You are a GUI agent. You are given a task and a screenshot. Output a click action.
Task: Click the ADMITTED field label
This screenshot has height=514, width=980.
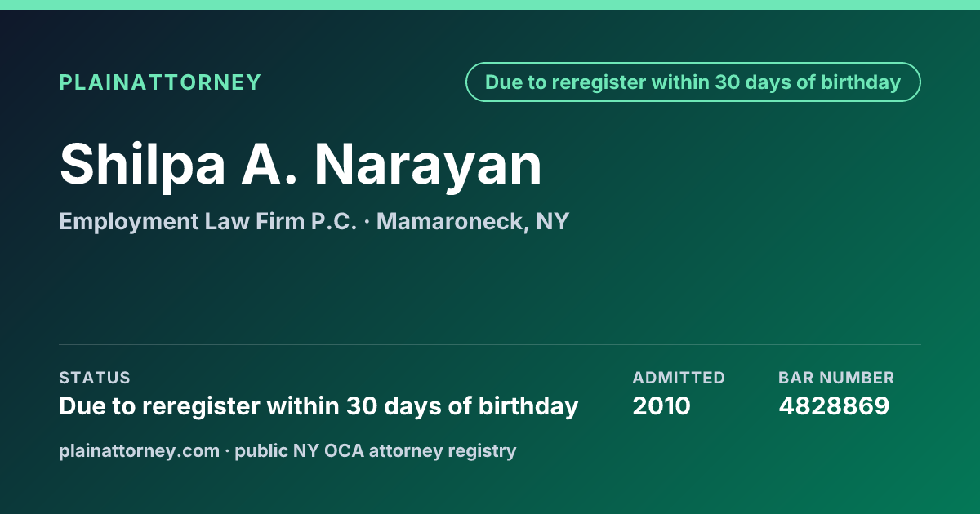click(x=679, y=378)
